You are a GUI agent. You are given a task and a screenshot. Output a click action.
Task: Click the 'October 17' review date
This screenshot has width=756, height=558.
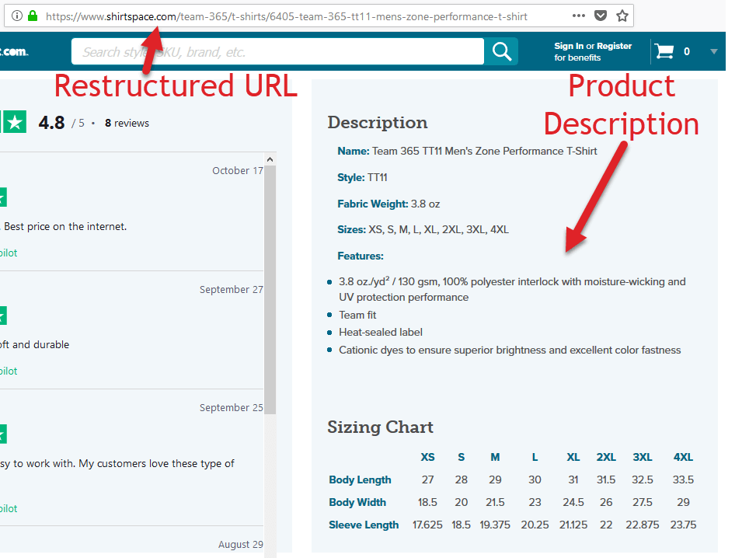[238, 170]
